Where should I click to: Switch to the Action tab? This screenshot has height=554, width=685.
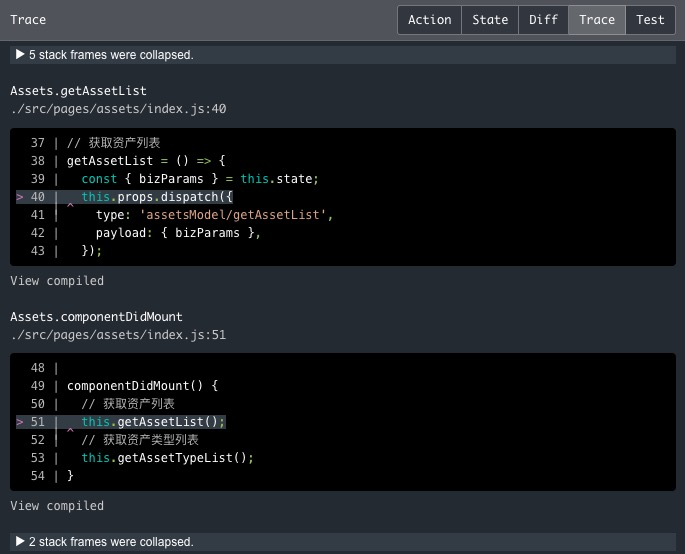(429, 20)
